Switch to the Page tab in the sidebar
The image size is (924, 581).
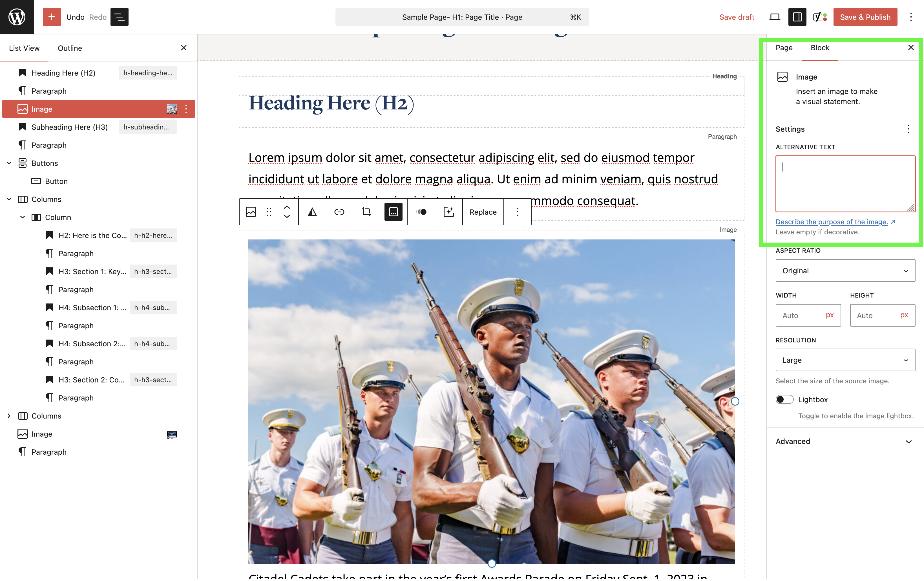(x=784, y=48)
